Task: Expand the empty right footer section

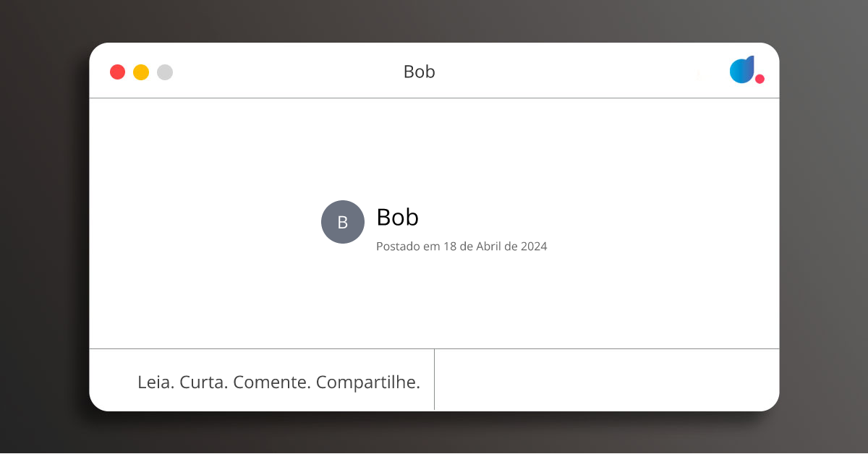Action: (608, 380)
